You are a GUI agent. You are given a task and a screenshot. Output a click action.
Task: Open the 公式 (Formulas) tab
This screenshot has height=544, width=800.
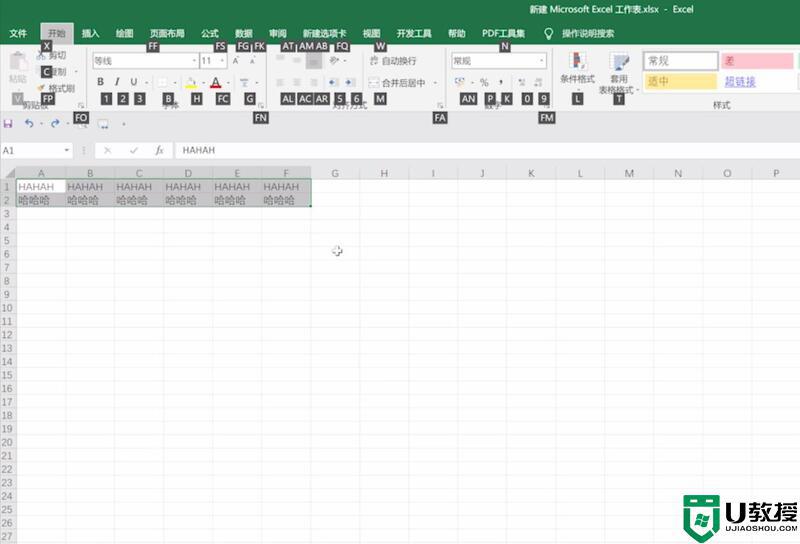[209, 33]
